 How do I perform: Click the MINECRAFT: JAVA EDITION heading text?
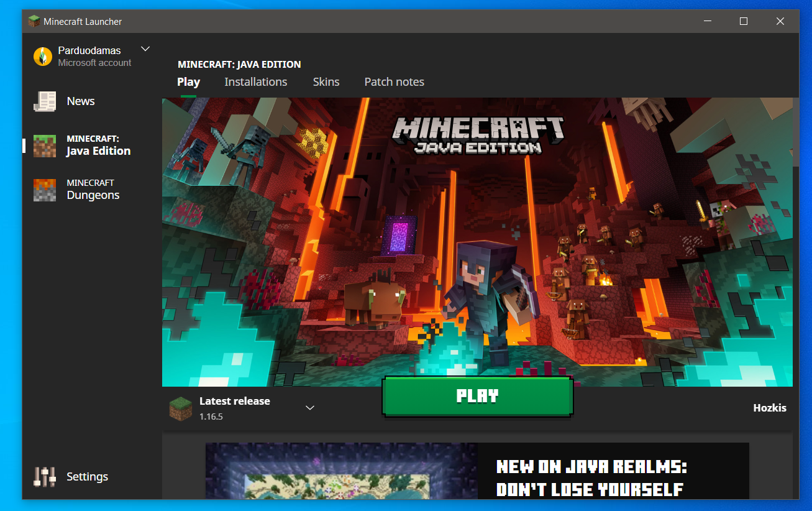point(239,64)
